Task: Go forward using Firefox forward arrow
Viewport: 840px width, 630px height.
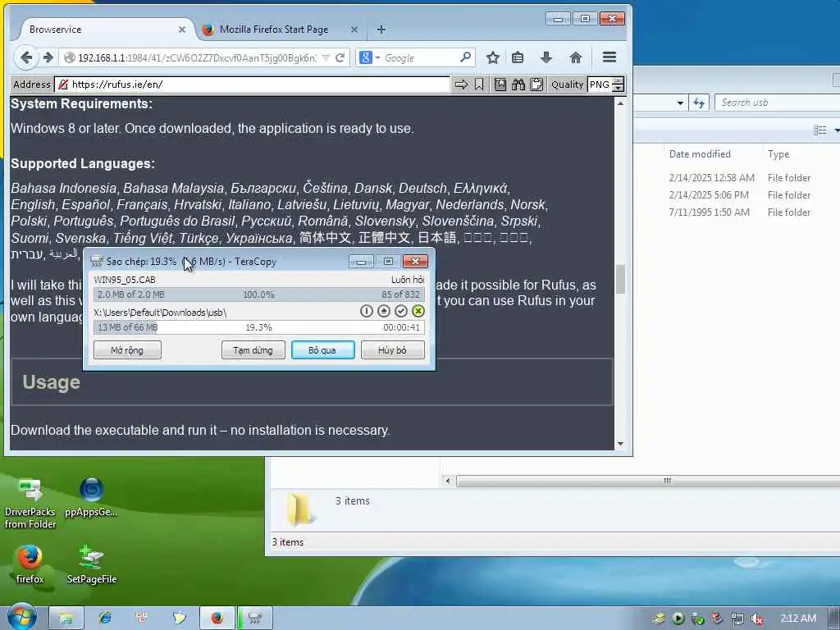Action: click(48, 57)
